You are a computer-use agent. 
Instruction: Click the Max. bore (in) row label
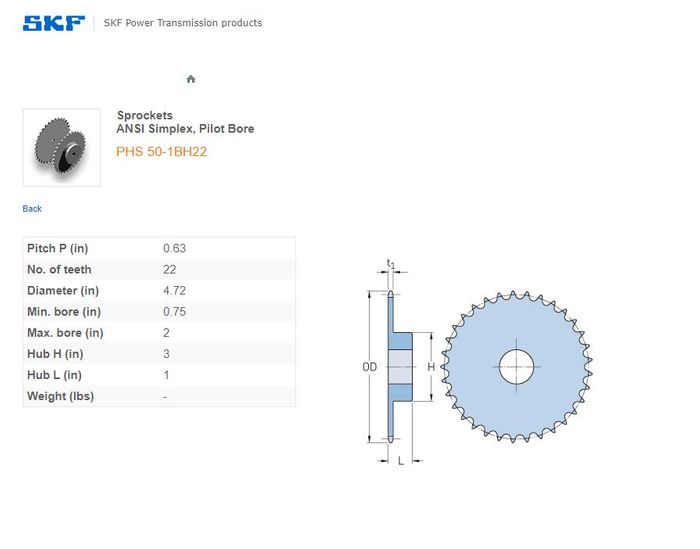65,333
